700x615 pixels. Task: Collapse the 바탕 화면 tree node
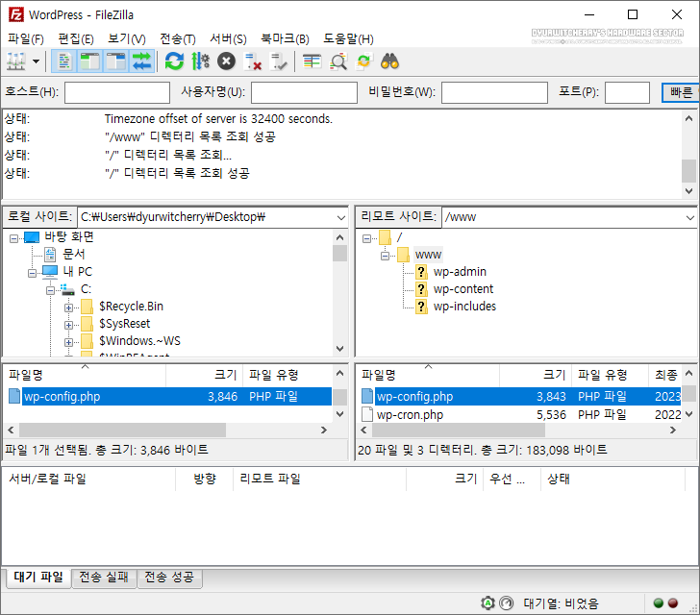13,238
